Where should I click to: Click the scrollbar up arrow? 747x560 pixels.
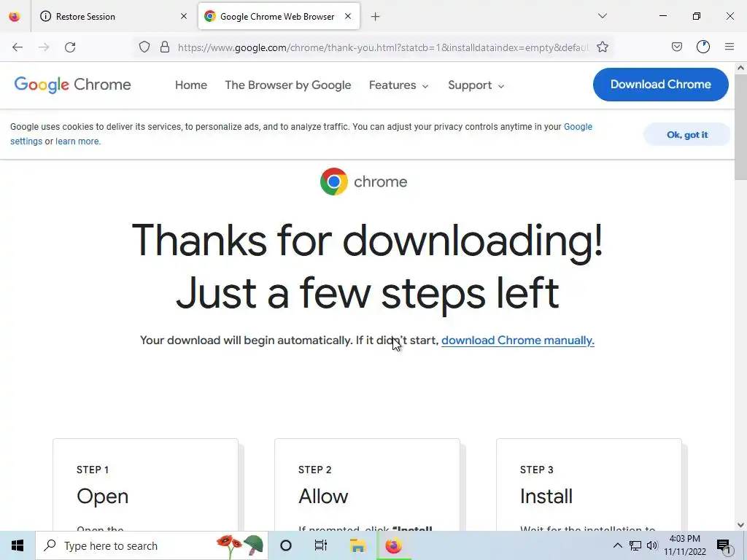click(741, 68)
